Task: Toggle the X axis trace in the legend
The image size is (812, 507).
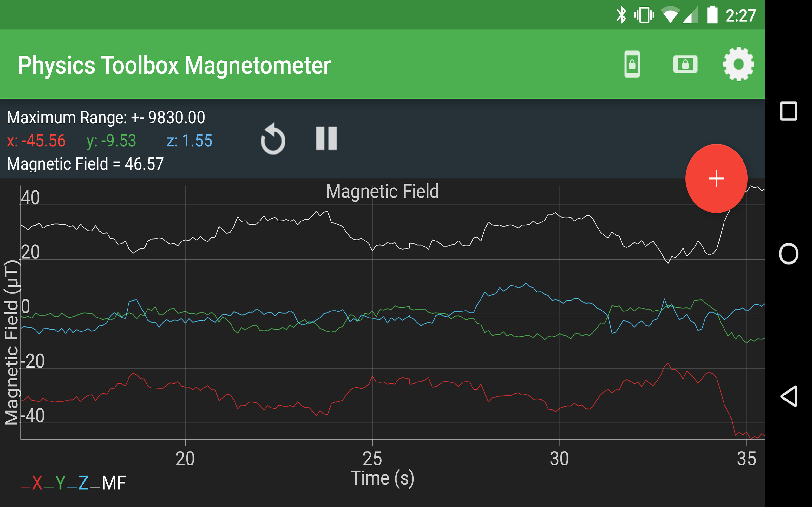Action: [x=37, y=482]
